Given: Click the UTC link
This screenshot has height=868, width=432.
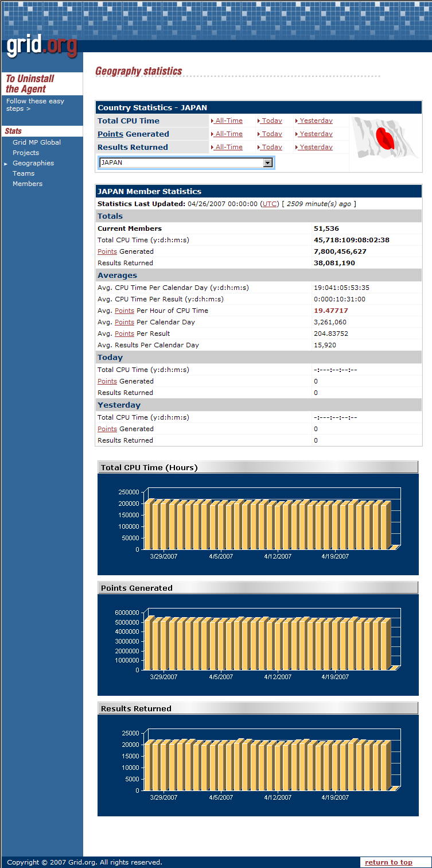Looking at the screenshot, I should click(x=270, y=204).
